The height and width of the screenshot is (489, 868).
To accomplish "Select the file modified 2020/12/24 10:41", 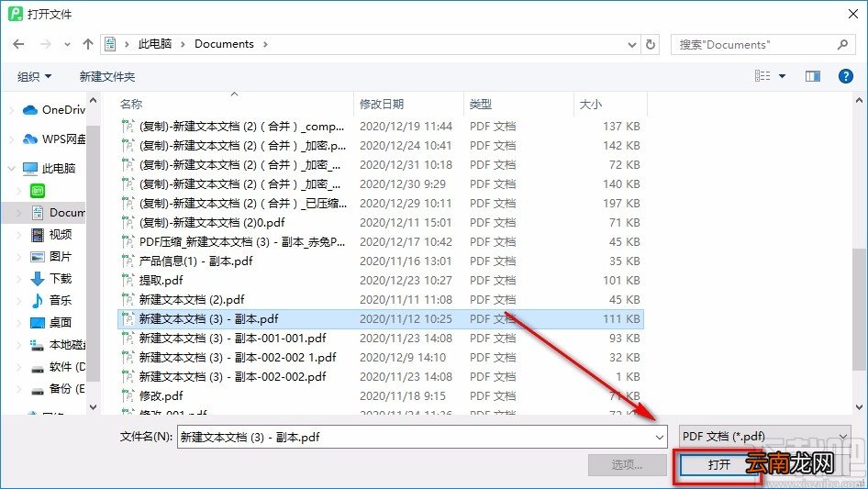I will click(381, 146).
